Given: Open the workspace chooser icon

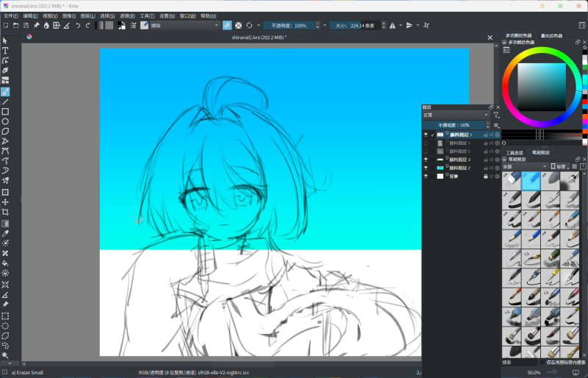Looking at the screenshot, I should (x=582, y=26).
